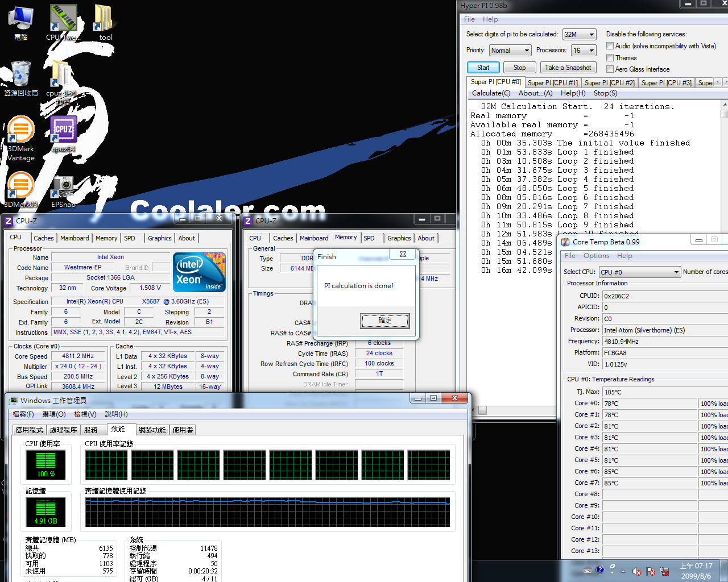Enable the Audio service disable checkbox

(610, 46)
